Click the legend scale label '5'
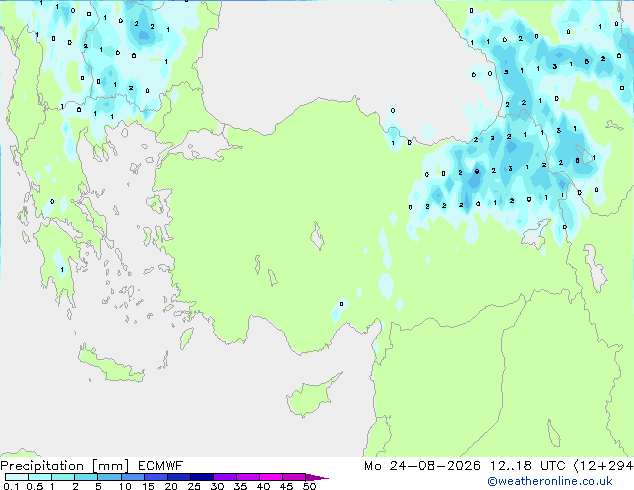This screenshot has height=490, width=634. click(x=98, y=486)
